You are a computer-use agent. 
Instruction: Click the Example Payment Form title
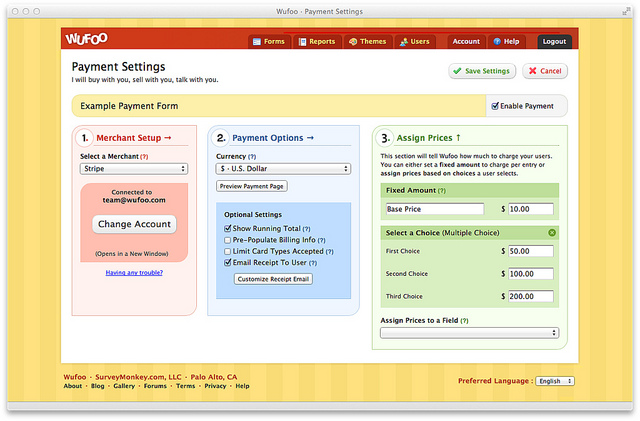(x=129, y=106)
